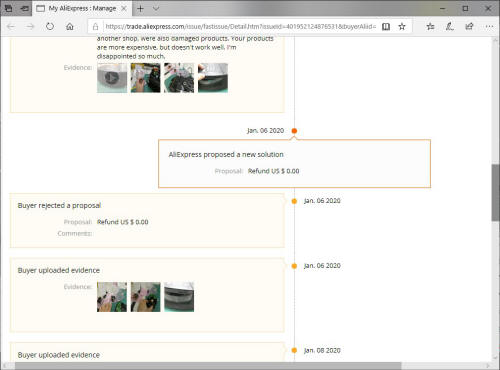500x370 pixels.
Task: Click the orange Jan. 06 timeline dot
Action: tap(294, 131)
